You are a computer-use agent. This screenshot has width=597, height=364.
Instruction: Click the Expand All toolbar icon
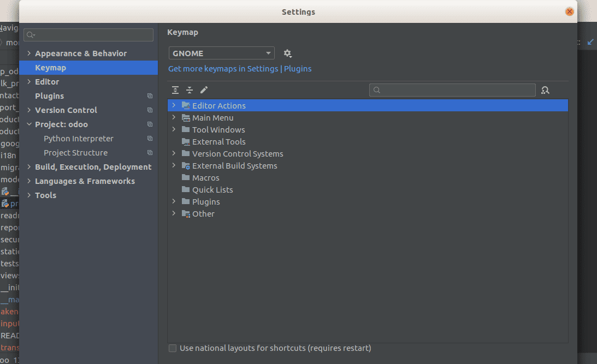pyautogui.click(x=175, y=90)
